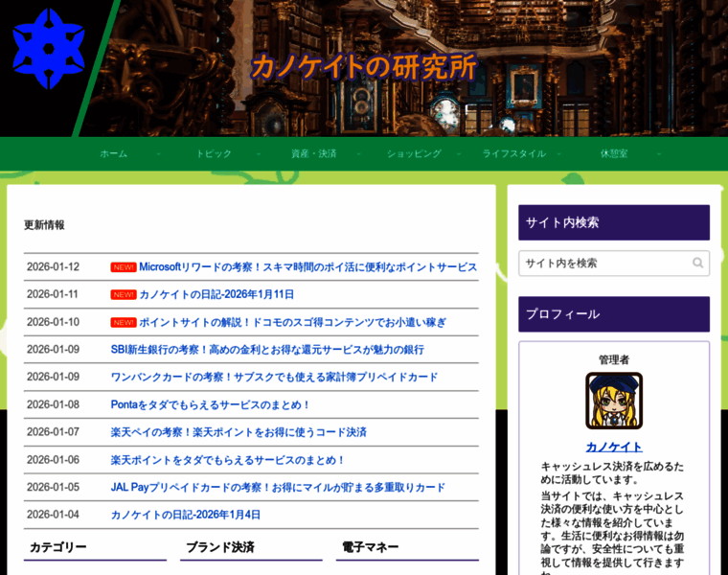Expand the ホーム dropdown arrow
The width and height of the screenshot is (728, 575).
158,153
